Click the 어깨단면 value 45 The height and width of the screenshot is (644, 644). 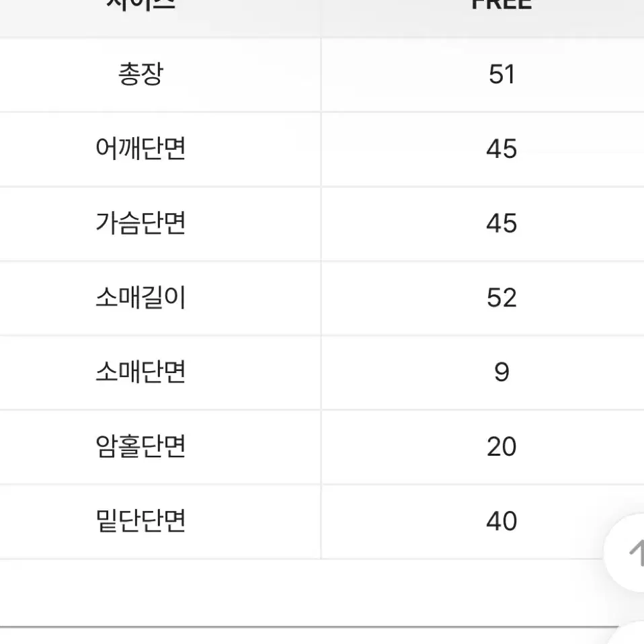coord(501,149)
